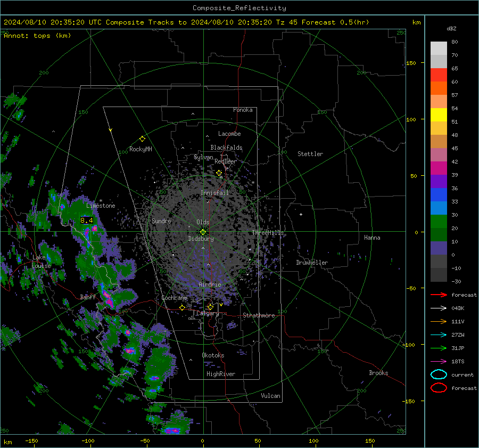Click the green 31JP track arrow
The height and width of the screenshot is (448, 479).
tap(439, 348)
